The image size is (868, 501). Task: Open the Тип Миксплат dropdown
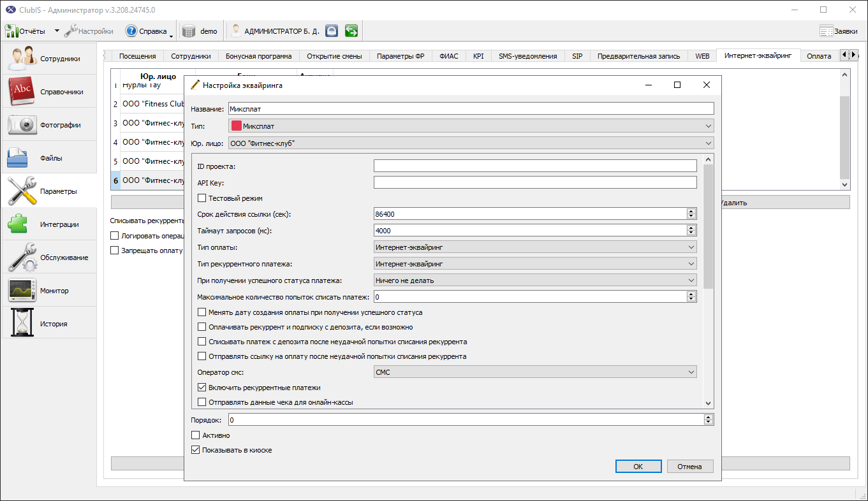(x=471, y=126)
